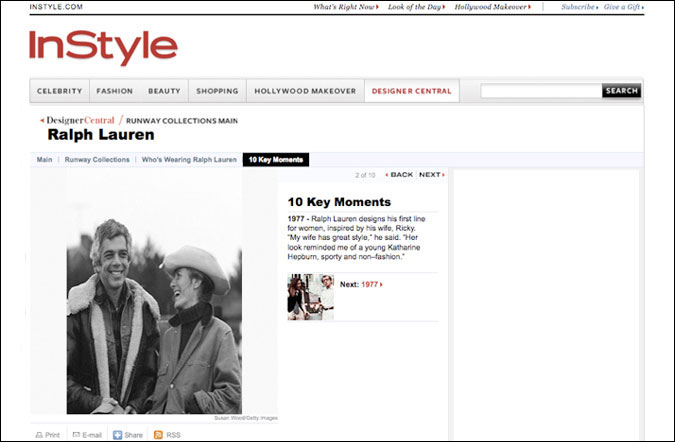
Task: Open the Fashion navigation menu
Action: point(114,91)
